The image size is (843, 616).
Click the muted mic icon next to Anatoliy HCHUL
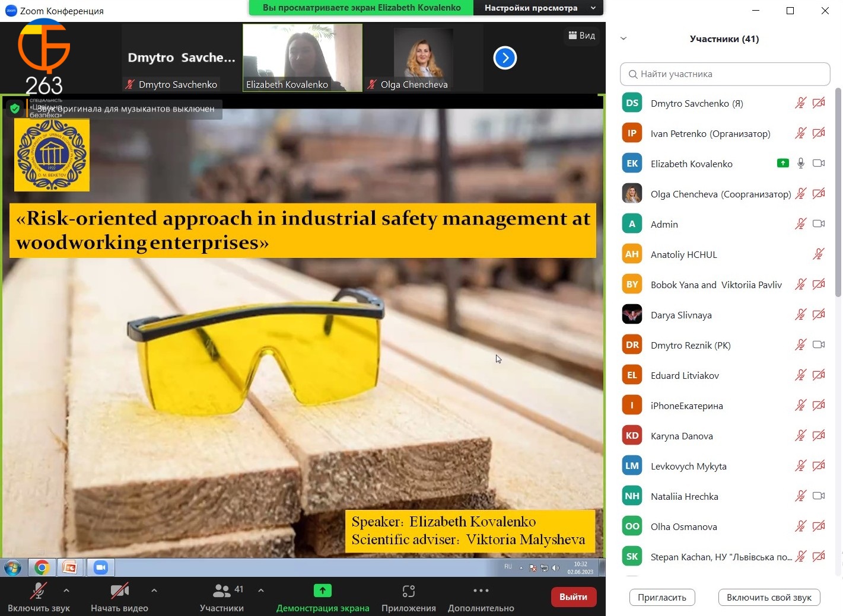point(818,254)
